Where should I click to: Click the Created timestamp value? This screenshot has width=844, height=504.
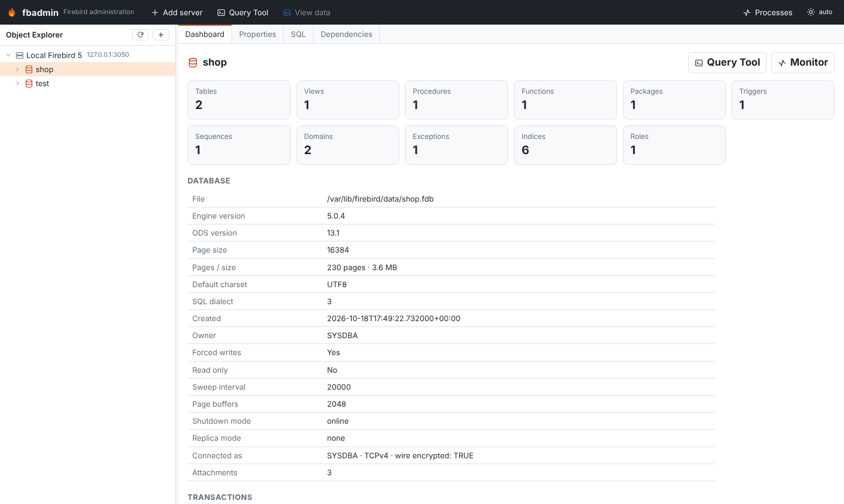pos(394,319)
